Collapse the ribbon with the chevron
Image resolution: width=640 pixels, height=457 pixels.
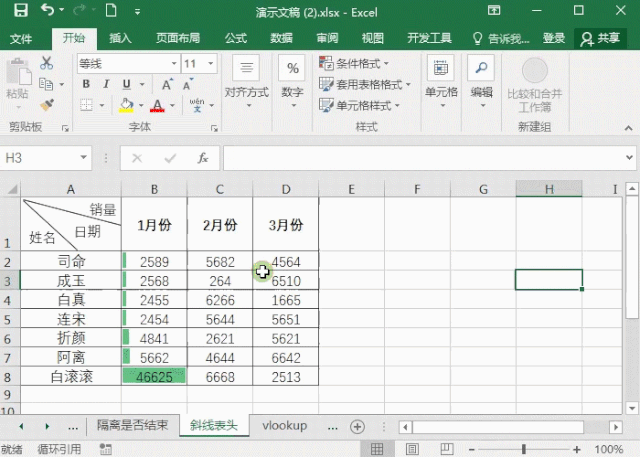628,128
